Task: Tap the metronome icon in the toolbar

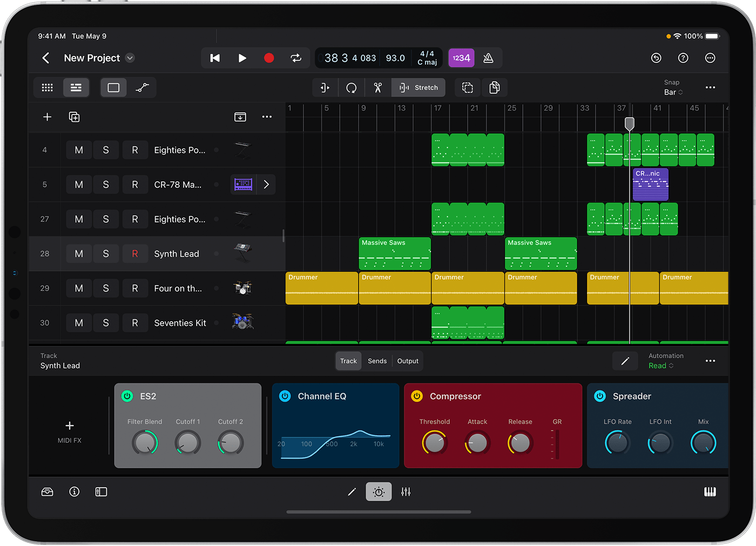Action: pos(489,58)
